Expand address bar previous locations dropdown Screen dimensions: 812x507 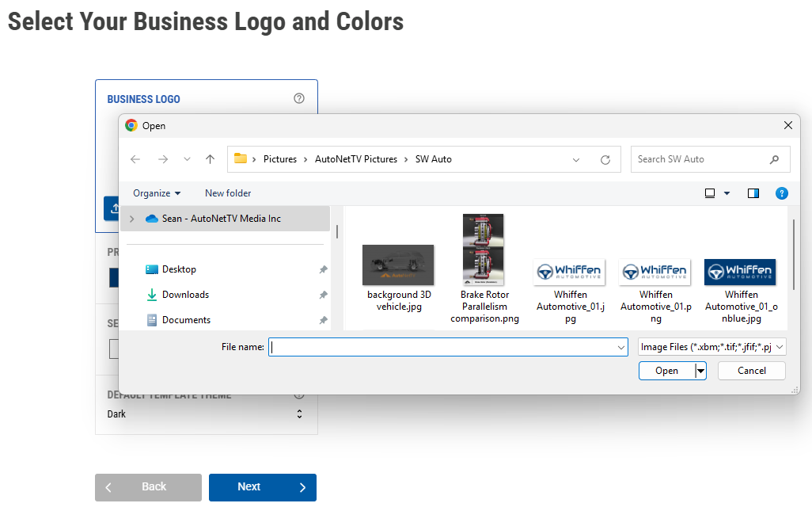(x=576, y=160)
